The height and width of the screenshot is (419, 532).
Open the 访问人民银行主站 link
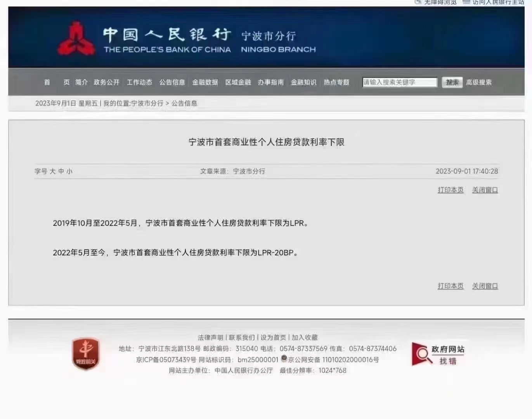(x=498, y=2)
